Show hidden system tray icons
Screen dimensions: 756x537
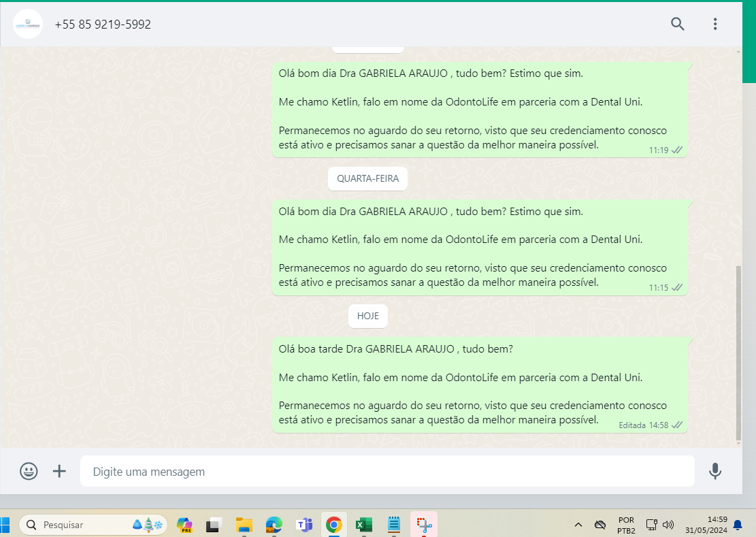[578, 525]
